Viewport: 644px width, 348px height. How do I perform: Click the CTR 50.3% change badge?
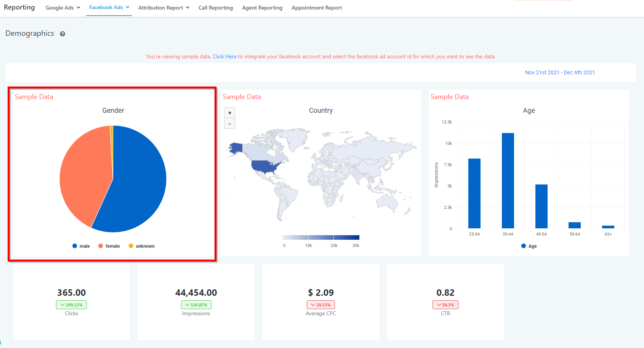tap(445, 305)
